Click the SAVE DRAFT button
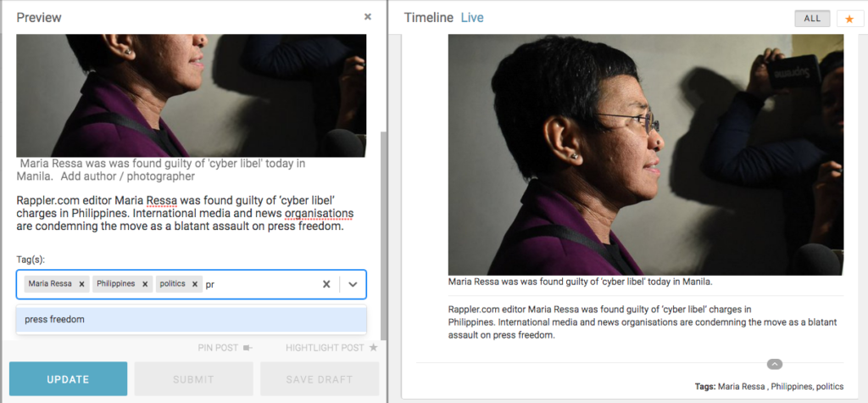 pyautogui.click(x=320, y=379)
